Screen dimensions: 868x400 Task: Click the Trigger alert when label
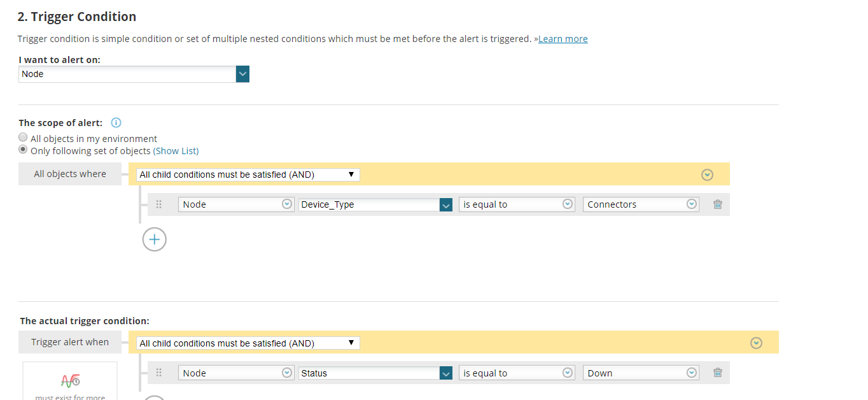(70, 342)
